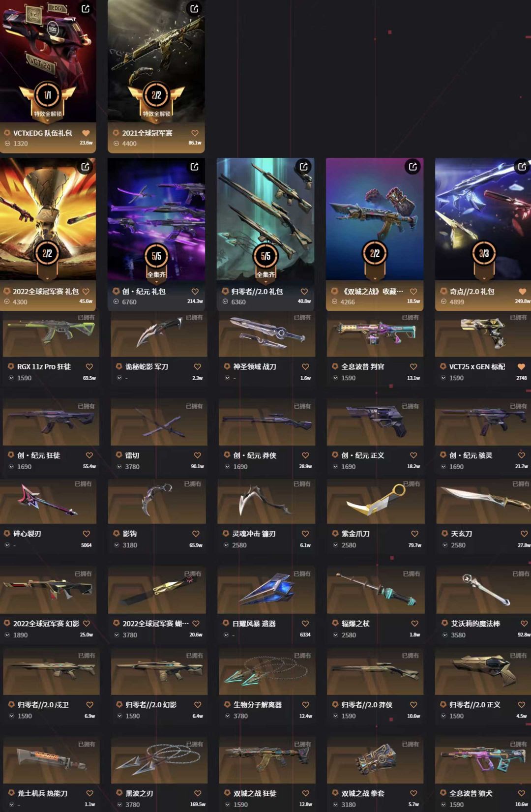The width and height of the screenshot is (531, 812).
Task: Favorite the 2021全球冠军赛 bundle heart
Action: (x=195, y=133)
